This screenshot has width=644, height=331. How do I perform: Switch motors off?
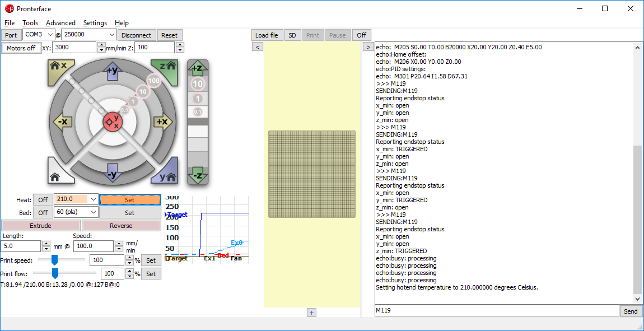21,48
